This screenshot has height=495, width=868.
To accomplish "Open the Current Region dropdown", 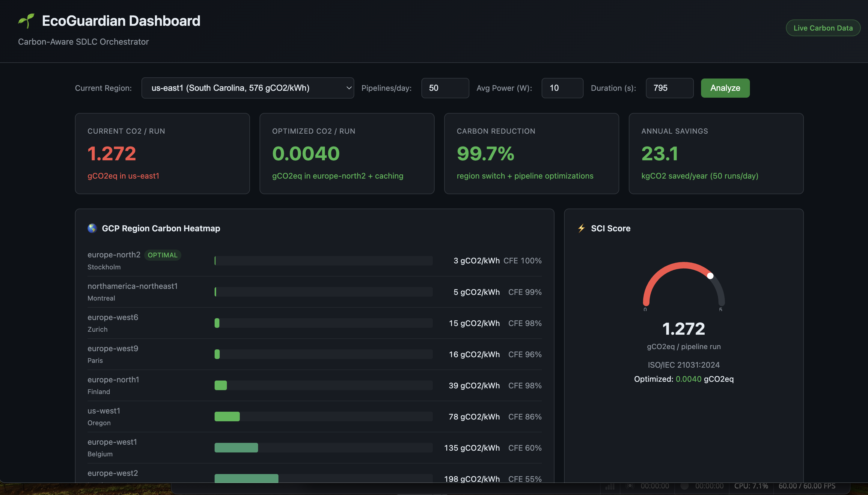I will click(247, 88).
